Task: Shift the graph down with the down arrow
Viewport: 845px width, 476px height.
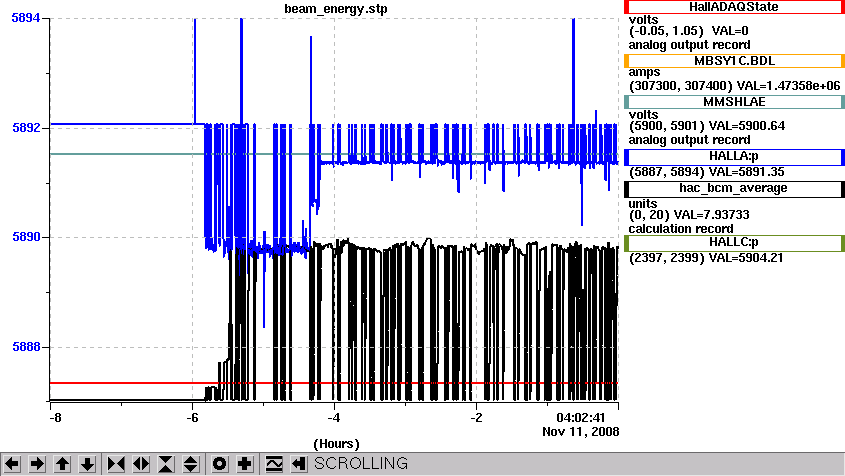Action: click(87, 464)
